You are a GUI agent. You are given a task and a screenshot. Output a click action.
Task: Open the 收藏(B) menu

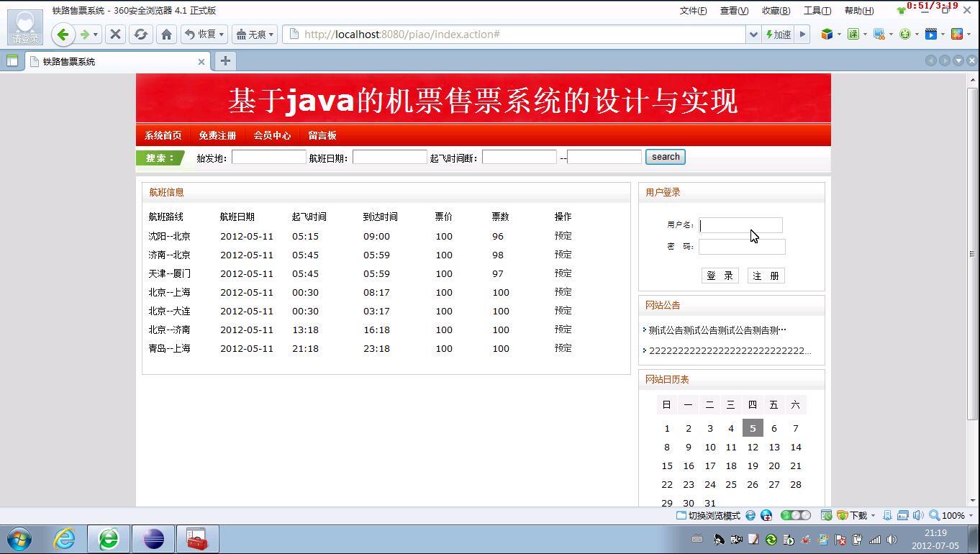click(776, 11)
